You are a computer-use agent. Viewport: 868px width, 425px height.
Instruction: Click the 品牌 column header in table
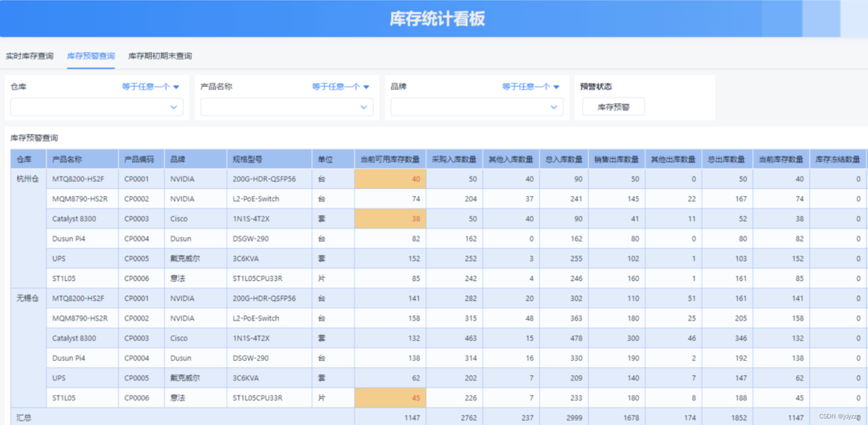pos(195,159)
